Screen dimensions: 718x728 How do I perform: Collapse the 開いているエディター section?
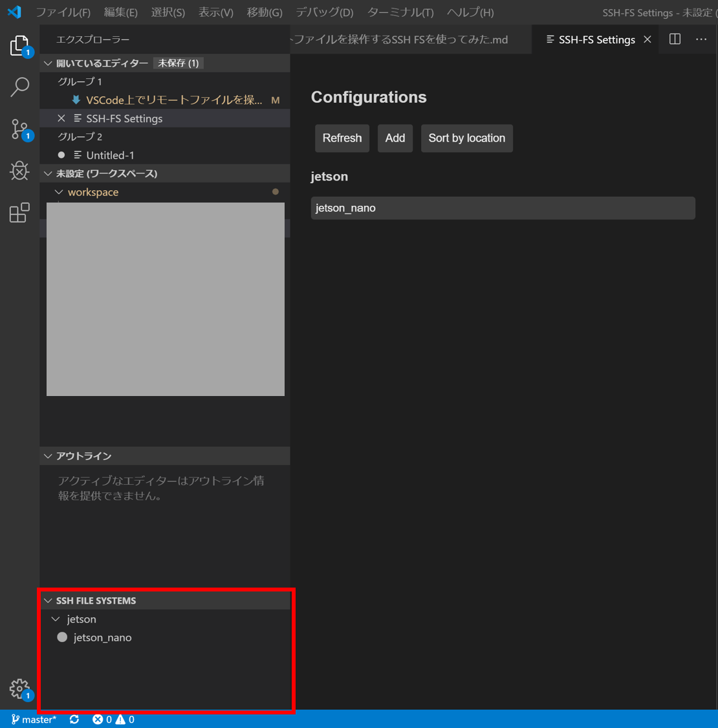(x=49, y=63)
